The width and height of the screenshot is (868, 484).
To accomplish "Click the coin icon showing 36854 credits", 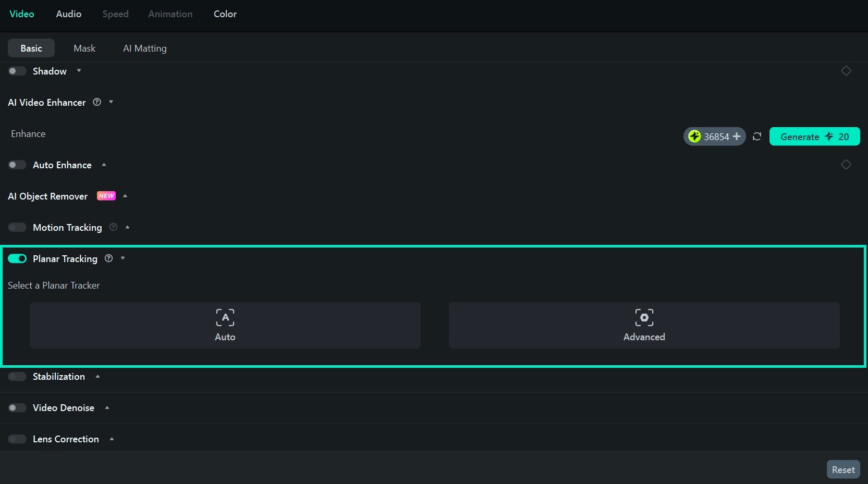I will pyautogui.click(x=695, y=136).
